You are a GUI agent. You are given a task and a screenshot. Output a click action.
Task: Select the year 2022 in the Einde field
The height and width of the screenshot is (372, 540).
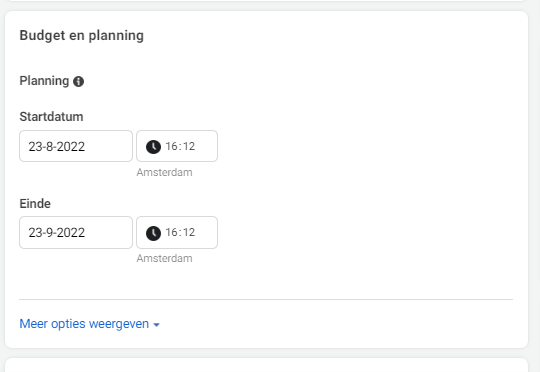click(x=71, y=233)
